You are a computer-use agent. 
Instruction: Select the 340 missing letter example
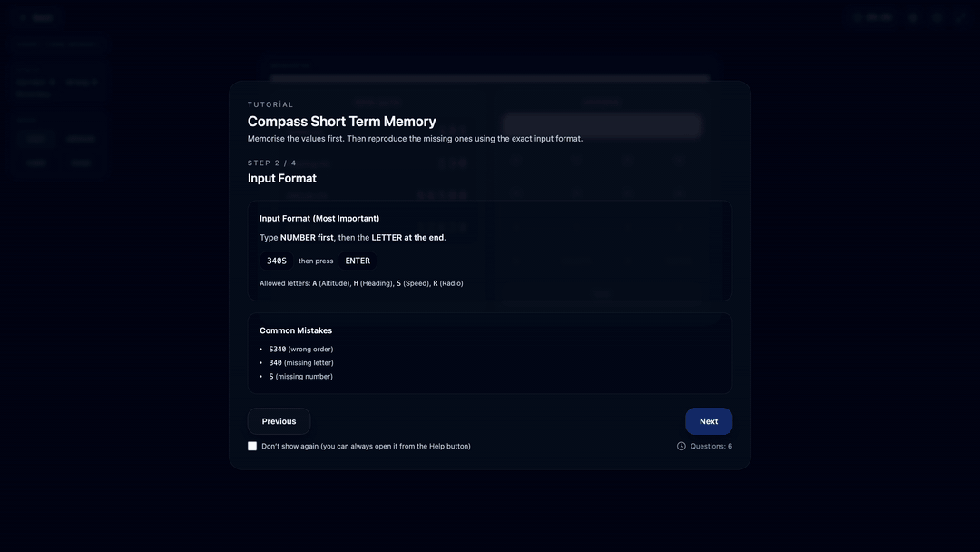click(x=301, y=362)
